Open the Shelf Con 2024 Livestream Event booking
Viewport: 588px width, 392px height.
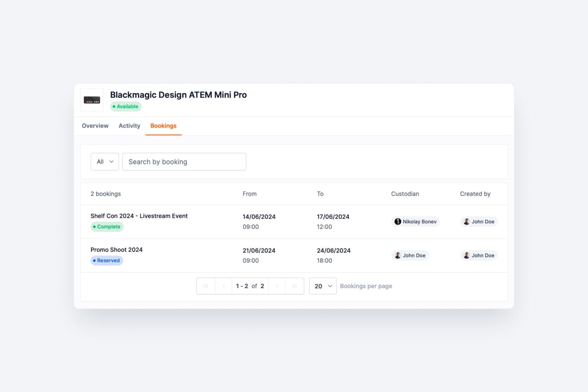click(139, 216)
